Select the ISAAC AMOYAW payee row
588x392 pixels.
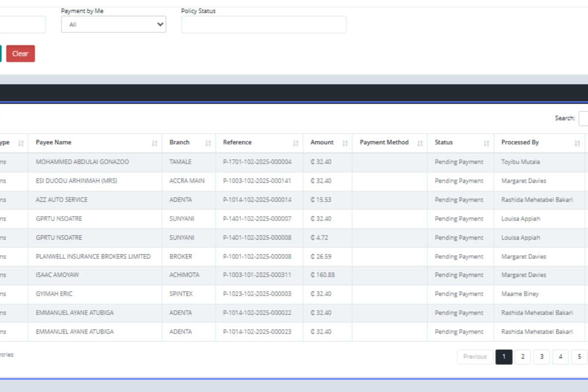click(57, 275)
